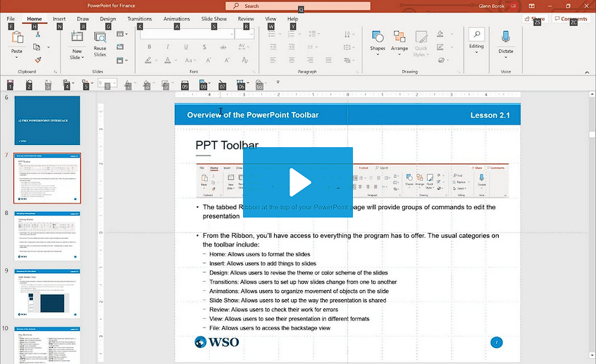Select the Format Painter brush icon
596x364 pixels.
37,60
